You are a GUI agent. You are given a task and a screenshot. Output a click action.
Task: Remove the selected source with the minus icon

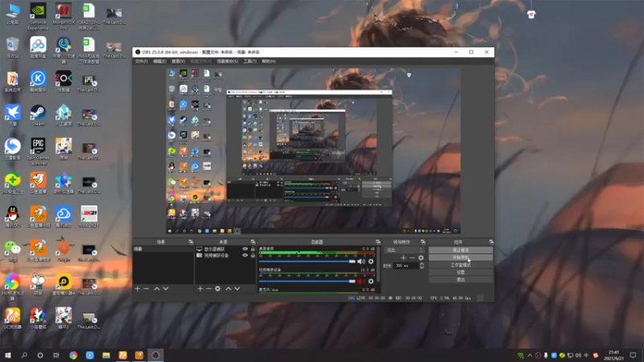click(x=208, y=289)
